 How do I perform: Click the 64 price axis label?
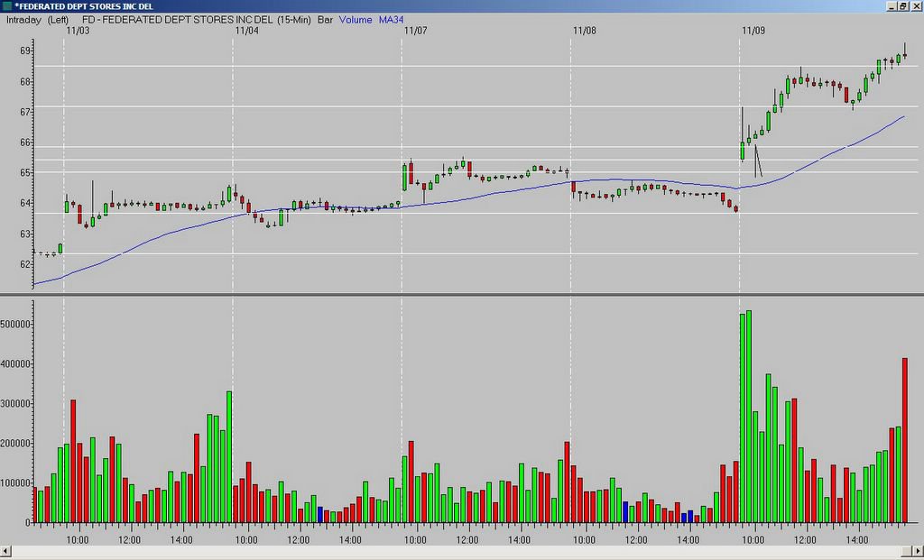[x=24, y=204]
